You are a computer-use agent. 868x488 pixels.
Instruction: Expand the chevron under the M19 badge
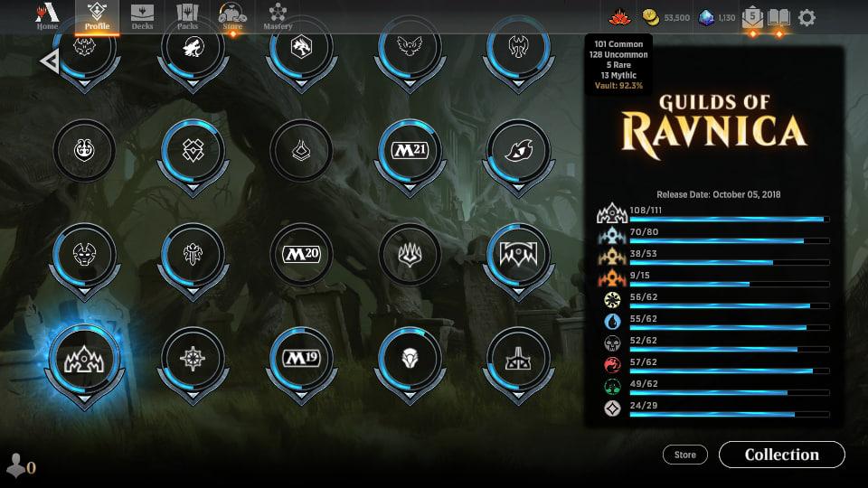pos(301,396)
